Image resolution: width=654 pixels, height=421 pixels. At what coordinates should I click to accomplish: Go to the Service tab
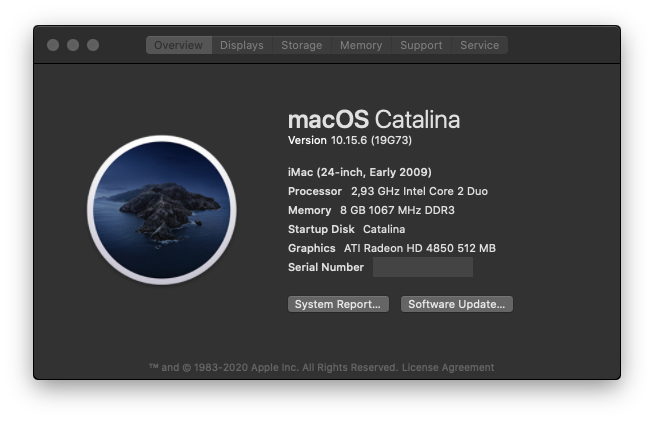pos(480,45)
